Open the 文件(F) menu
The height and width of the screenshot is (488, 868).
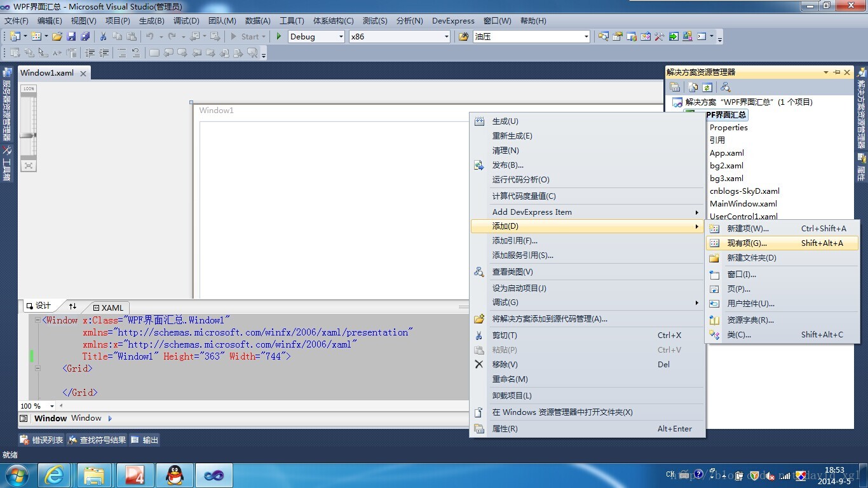(x=17, y=21)
